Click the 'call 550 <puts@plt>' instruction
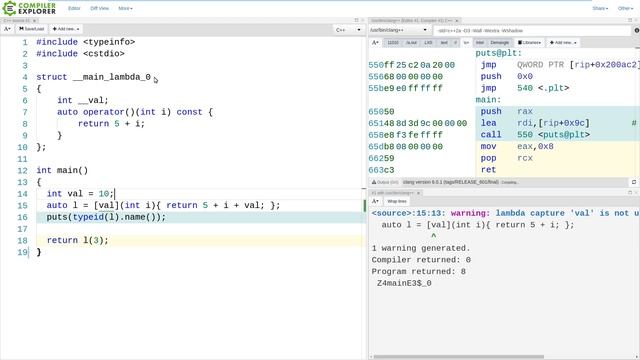This screenshot has height=360, width=640. coord(535,135)
